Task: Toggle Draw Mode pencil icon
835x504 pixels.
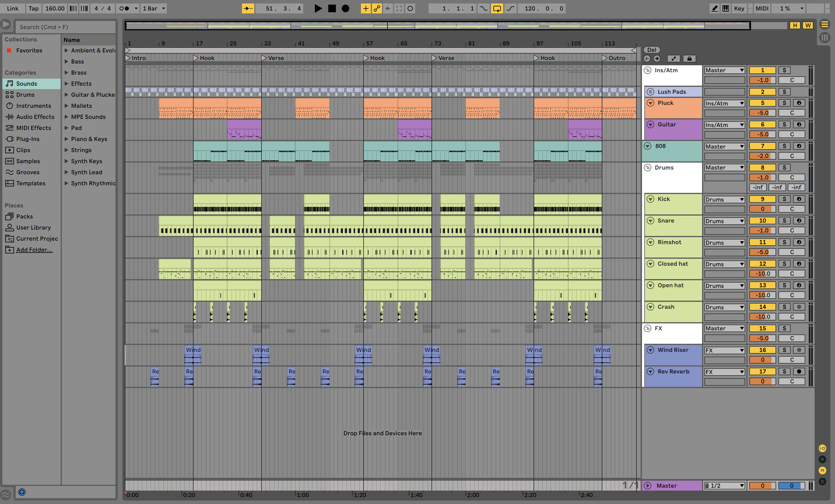Action: pyautogui.click(x=714, y=8)
